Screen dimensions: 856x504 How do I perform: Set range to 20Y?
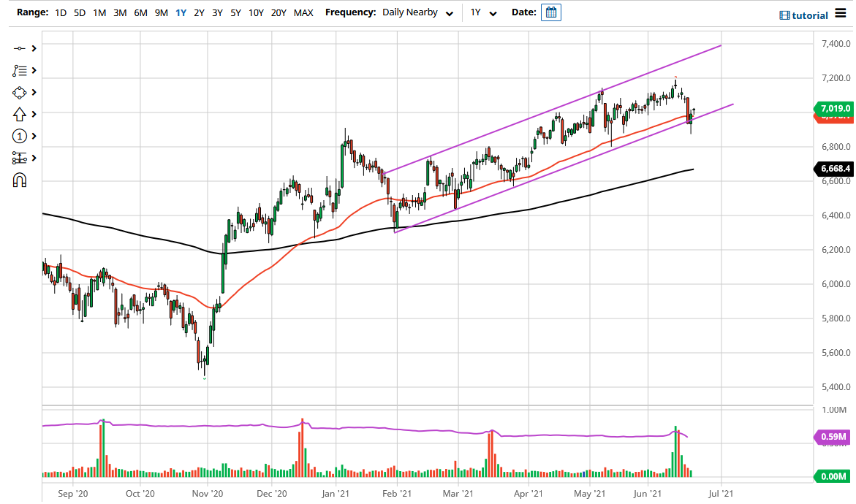279,12
